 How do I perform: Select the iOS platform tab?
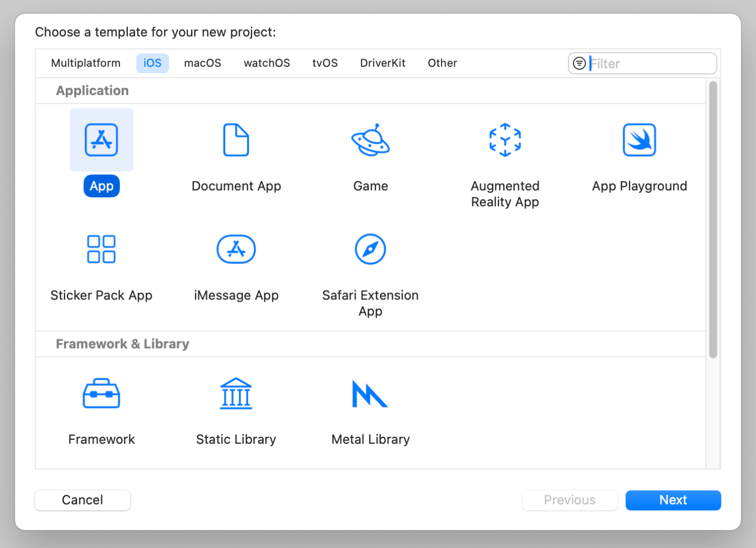152,63
